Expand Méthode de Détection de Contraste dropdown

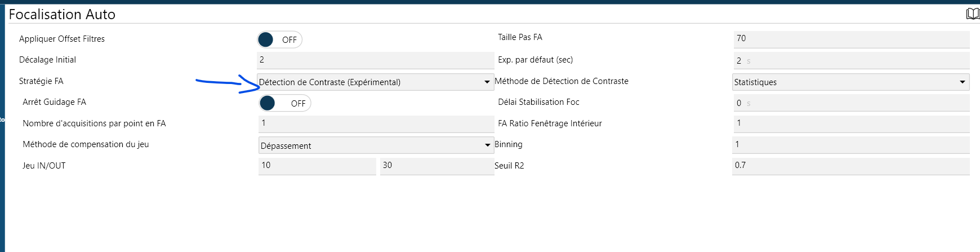(850, 82)
